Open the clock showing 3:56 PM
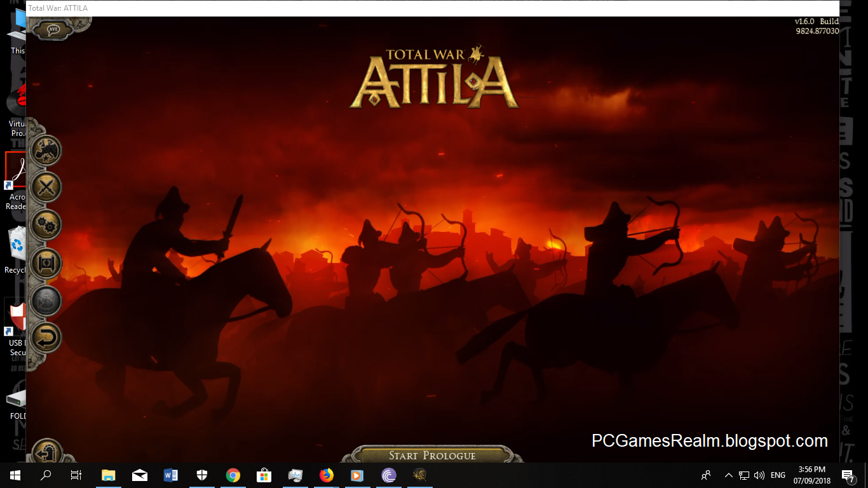 [x=811, y=475]
